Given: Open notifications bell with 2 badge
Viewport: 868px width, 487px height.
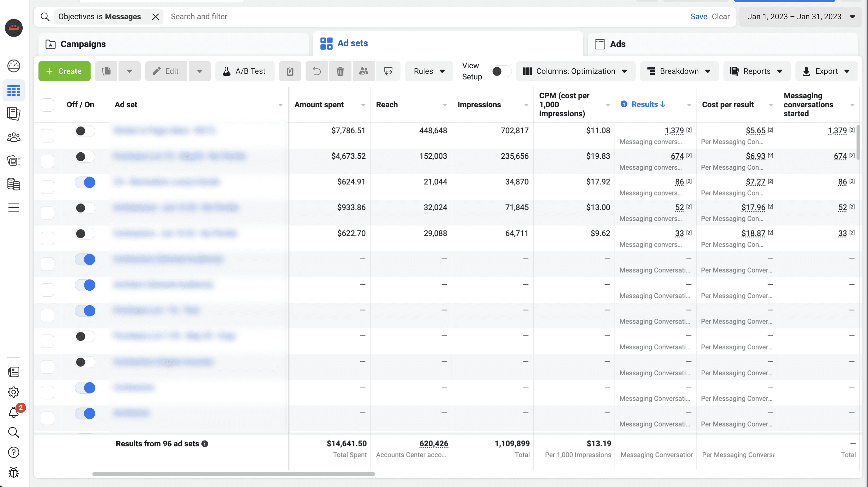Looking at the screenshot, I should (14, 412).
